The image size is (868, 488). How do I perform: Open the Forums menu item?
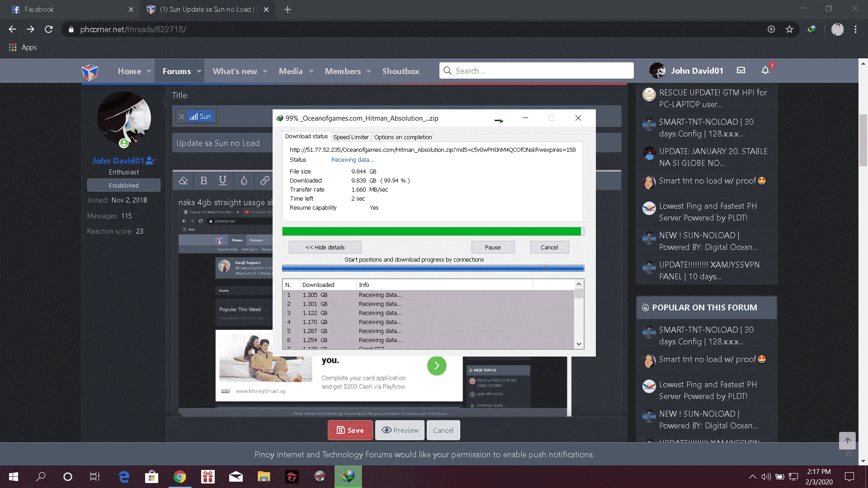coord(176,71)
